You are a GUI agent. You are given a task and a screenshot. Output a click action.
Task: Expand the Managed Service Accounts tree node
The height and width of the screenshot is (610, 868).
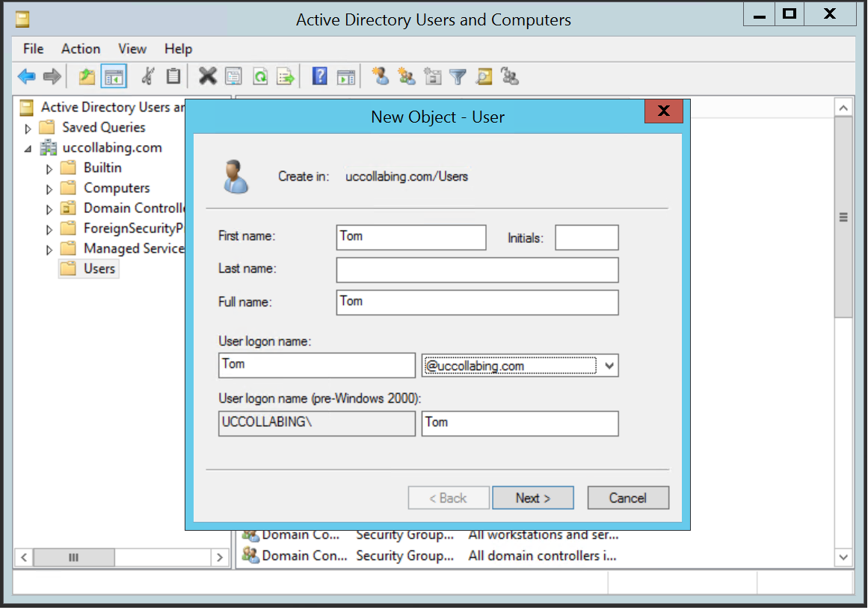pyautogui.click(x=49, y=250)
